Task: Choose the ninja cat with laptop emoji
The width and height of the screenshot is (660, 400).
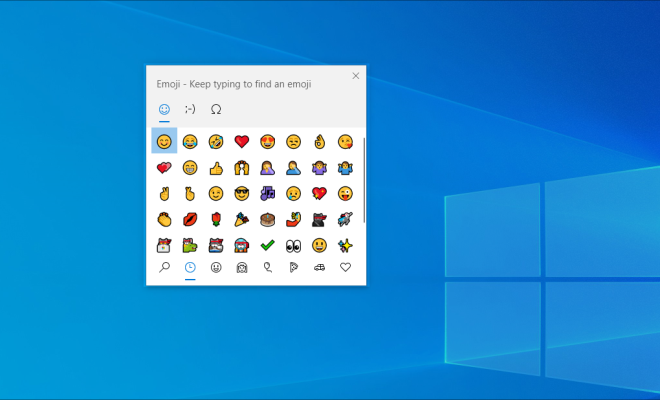Action: pyautogui.click(x=164, y=245)
